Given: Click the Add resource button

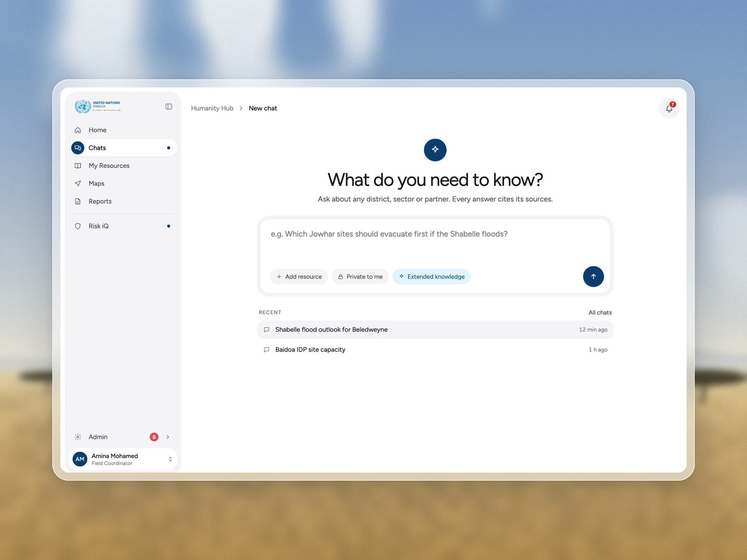Looking at the screenshot, I should point(299,277).
